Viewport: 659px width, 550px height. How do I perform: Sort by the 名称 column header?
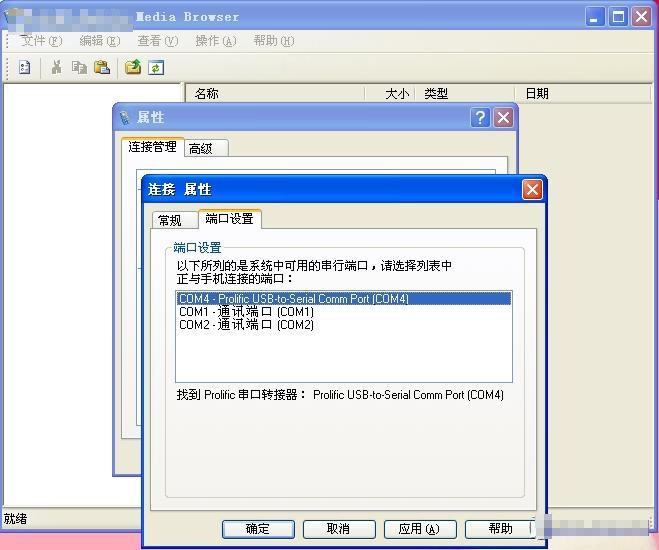pos(275,93)
